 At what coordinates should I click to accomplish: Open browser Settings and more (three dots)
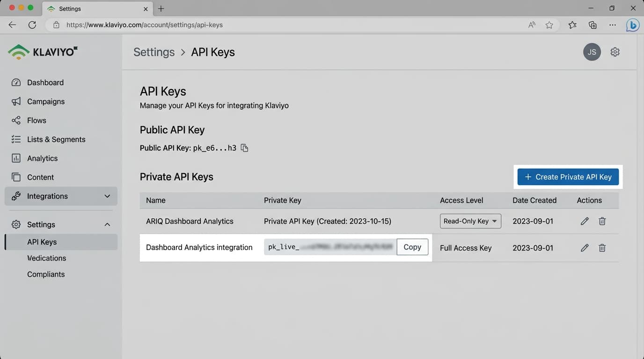pos(613,25)
